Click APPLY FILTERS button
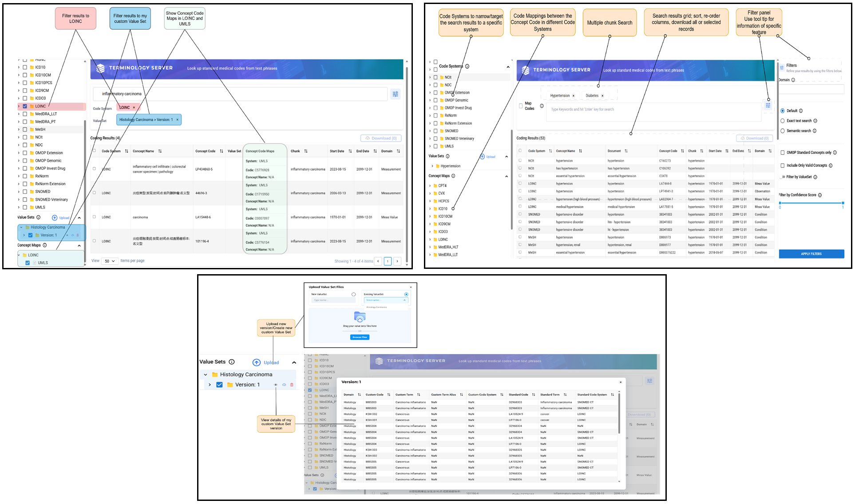855x504 pixels. tap(811, 254)
